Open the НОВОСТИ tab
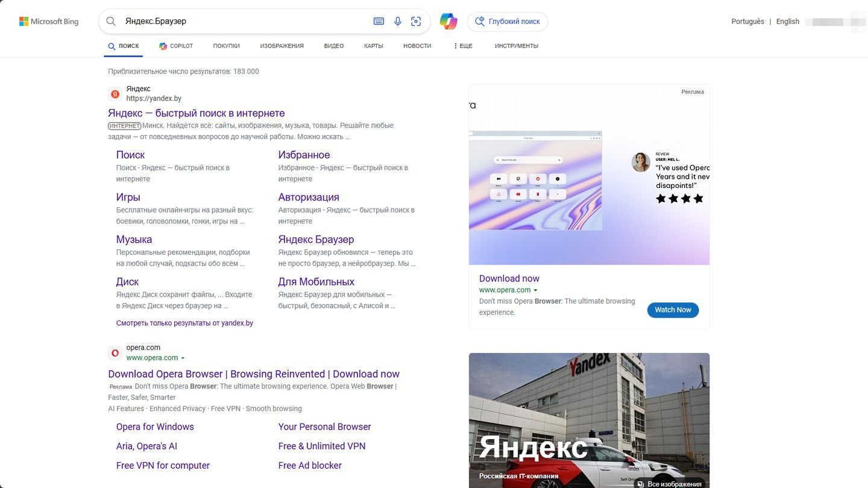This screenshot has width=868, height=488. point(417,46)
